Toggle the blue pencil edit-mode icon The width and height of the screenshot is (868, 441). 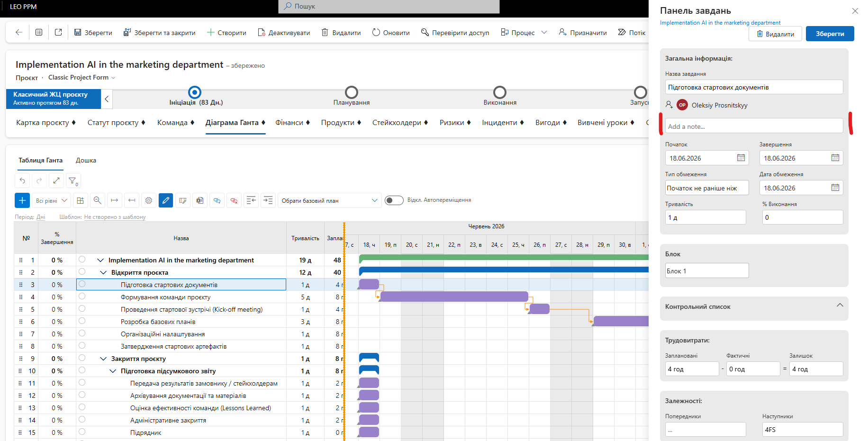(x=166, y=200)
